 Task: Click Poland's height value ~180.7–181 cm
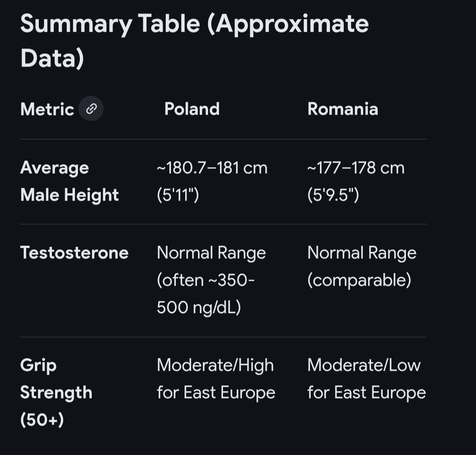pyautogui.click(x=212, y=168)
